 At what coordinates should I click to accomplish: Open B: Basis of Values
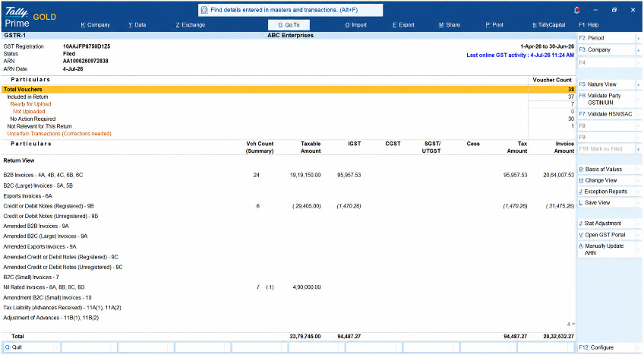click(x=607, y=170)
